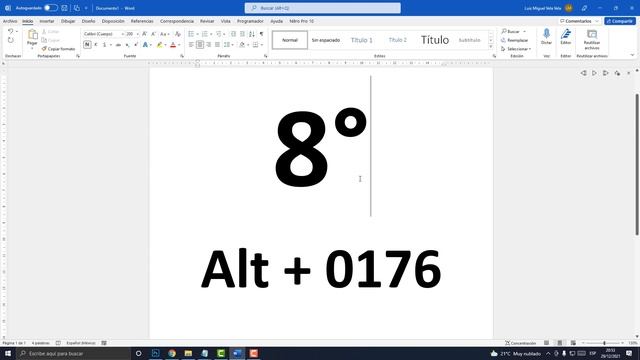The image size is (640, 360).
Task: Click the zoom slider in status bar
Action: (604, 343)
